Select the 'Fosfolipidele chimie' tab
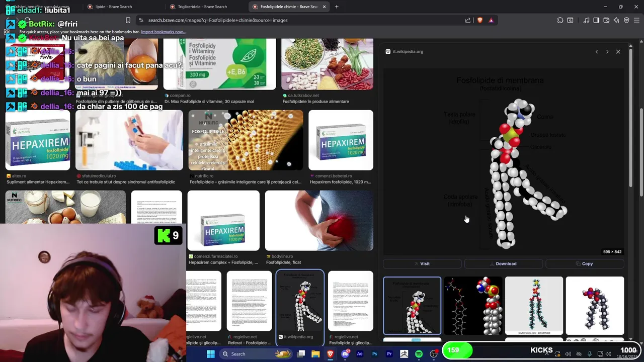This screenshot has width=644, height=362. pos(289,7)
